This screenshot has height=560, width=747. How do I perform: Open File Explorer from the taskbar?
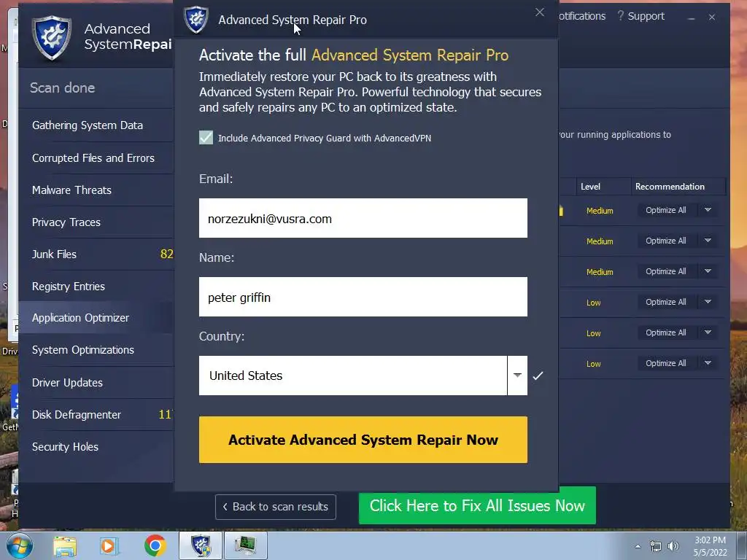[65, 546]
